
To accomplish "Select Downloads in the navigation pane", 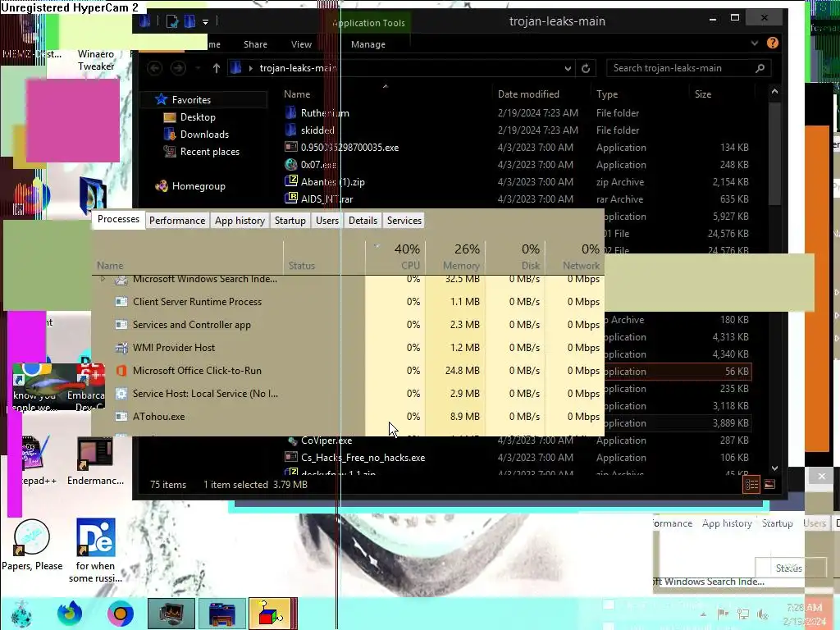I will [x=204, y=134].
